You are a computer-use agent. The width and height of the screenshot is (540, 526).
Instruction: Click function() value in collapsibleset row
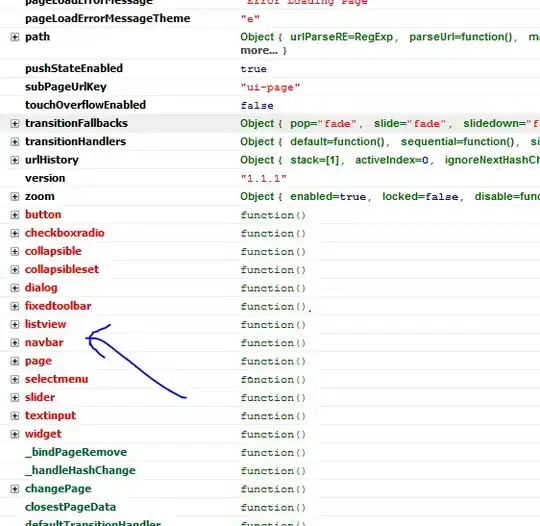[x=273, y=270]
